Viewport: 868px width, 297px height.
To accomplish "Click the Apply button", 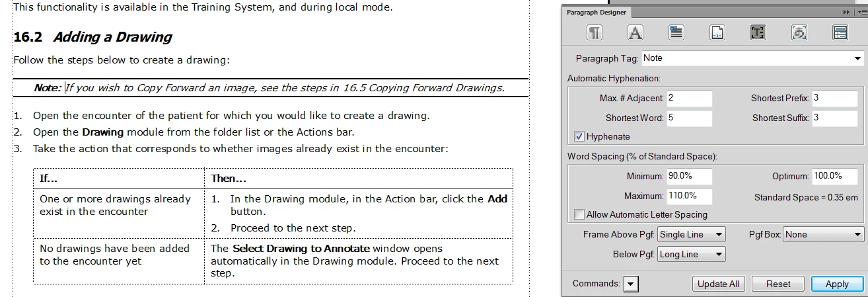I will pos(837,284).
